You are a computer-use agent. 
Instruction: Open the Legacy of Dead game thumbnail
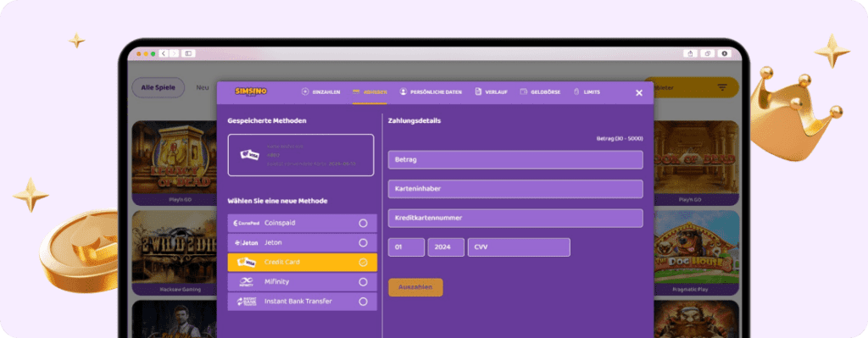tap(174, 157)
